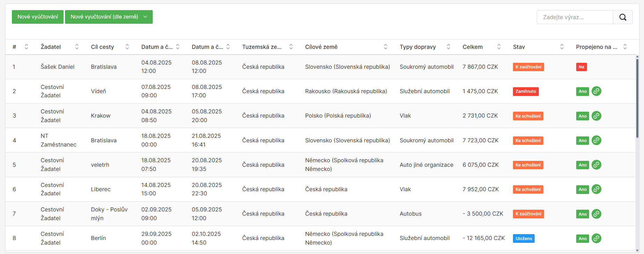Open the link icon in row 2
The image size is (644, 254).
(596, 91)
